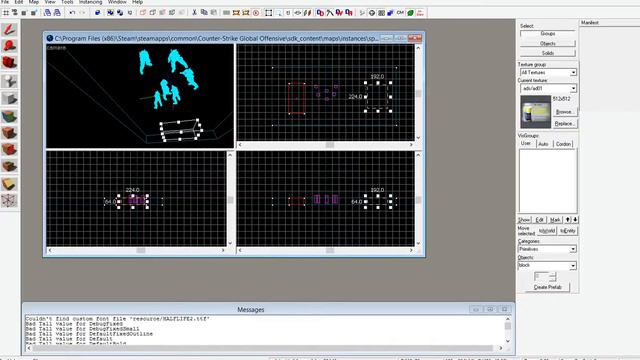Select the Clipping tool
The image size is (640, 360).
9,184
